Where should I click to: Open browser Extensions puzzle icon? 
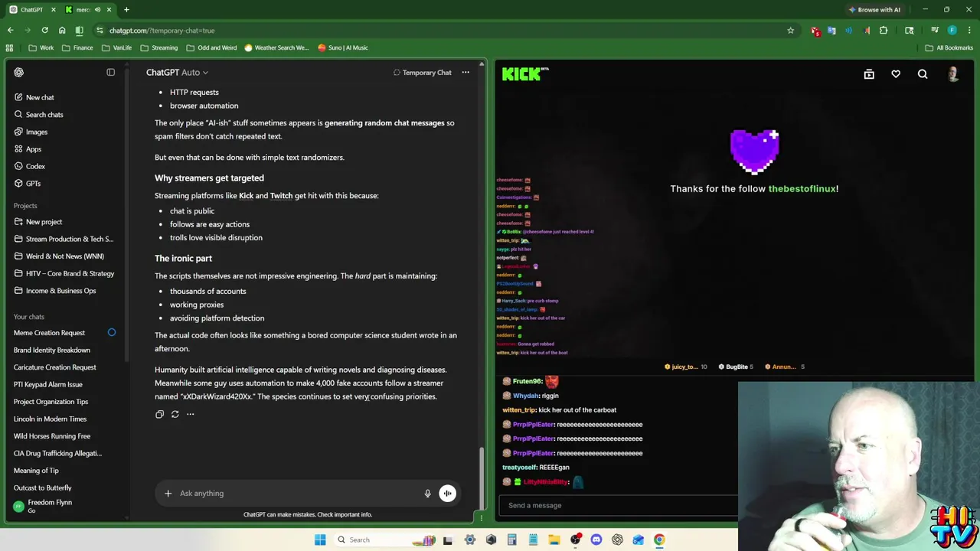(884, 31)
